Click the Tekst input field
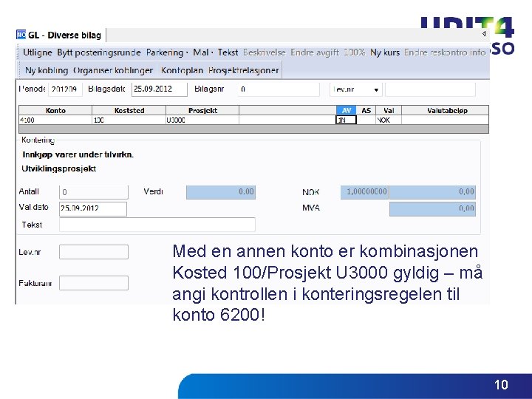 point(157,225)
